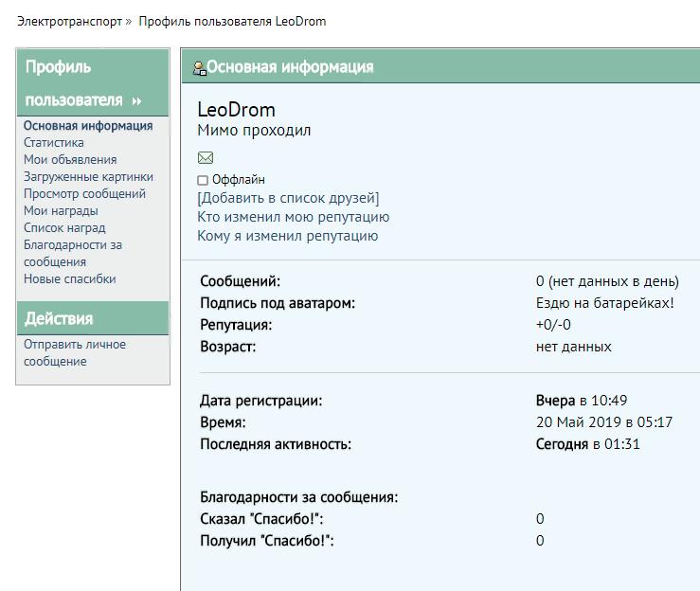Screen dimensions: 700x591
Task: Open the Электротранспорт breadcrumb link
Action: click(69, 21)
